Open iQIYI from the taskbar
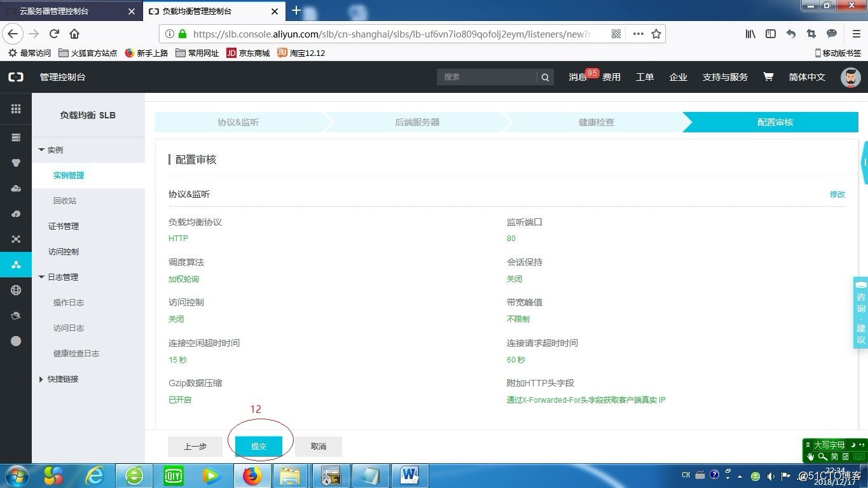The height and width of the screenshot is (488, 868). [x=174, y=475]
